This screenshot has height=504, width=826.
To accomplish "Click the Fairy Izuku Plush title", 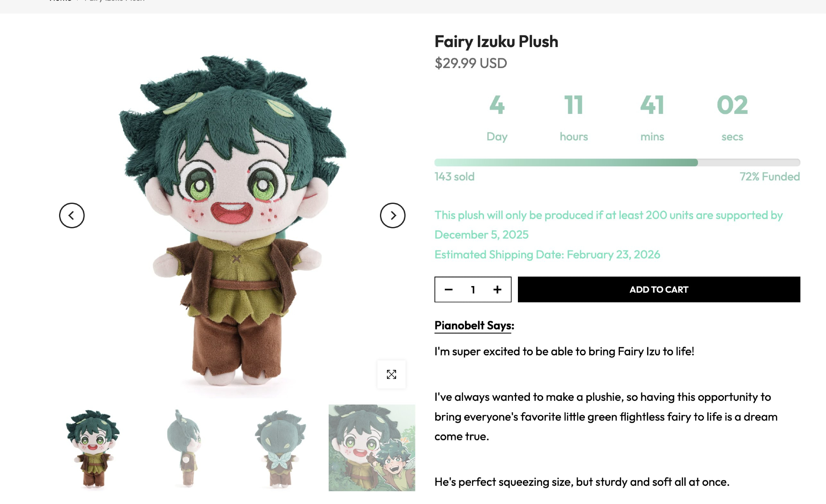I will point(496,42).
